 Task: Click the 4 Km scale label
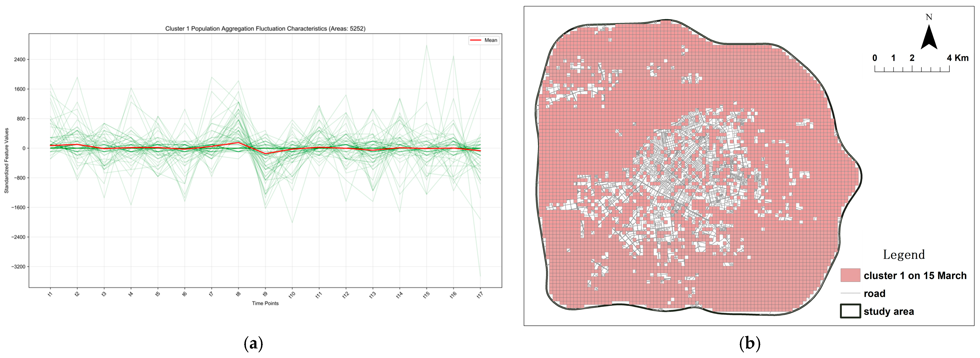click(x=958, y=58)
